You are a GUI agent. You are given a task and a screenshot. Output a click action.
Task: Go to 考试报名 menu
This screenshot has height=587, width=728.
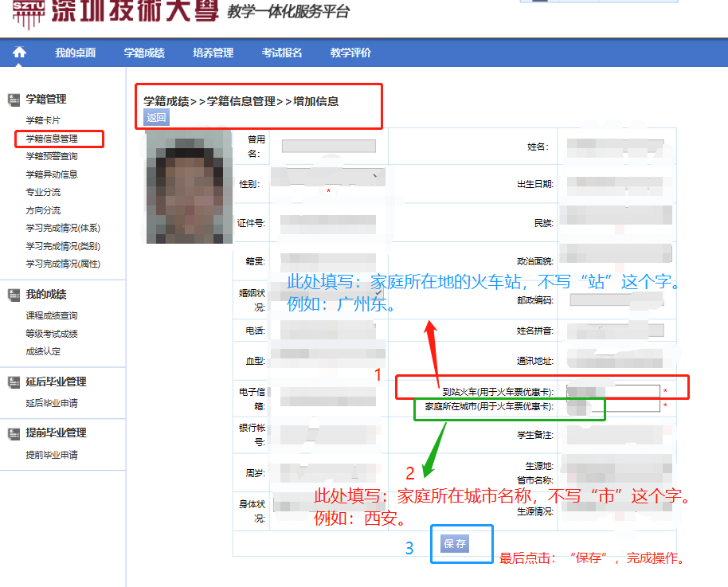tap(282, 53)
